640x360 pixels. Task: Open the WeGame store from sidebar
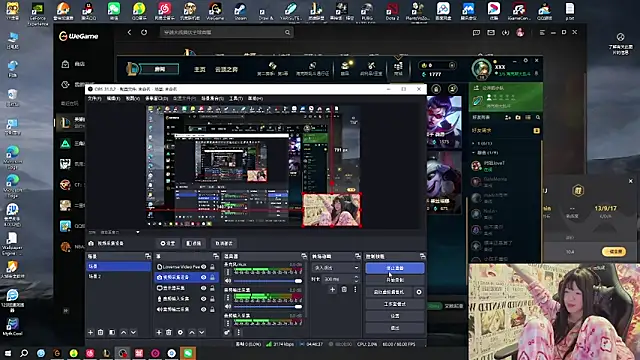pyautogui.click(x=73, y=64)
